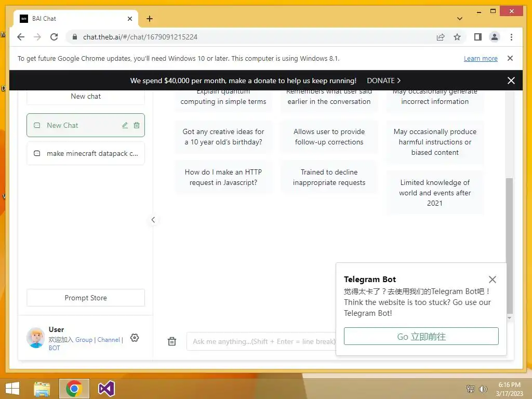Reload the BAI Chat page
Image resolution: width=532 pixels, height=399 pixels.
[x=54, y=37]
